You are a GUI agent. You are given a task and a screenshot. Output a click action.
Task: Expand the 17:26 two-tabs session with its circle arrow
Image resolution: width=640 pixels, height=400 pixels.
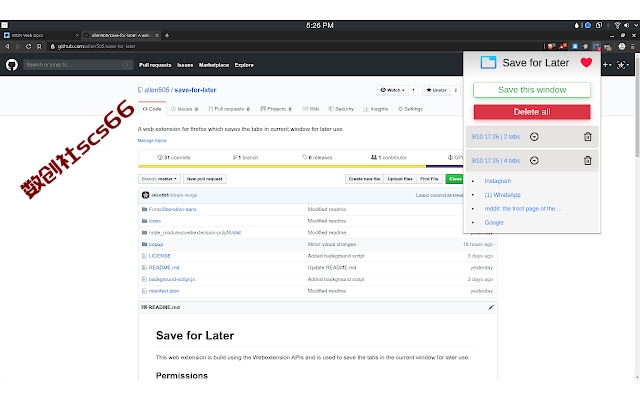click(x=534, y=137)
